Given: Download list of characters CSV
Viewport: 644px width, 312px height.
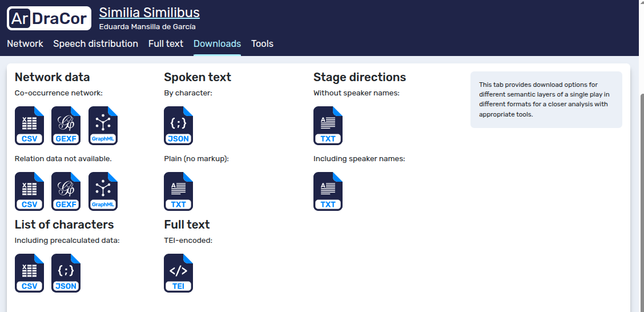Looking at the screenshot, I should pyautogui.click(x=29, y=273).
